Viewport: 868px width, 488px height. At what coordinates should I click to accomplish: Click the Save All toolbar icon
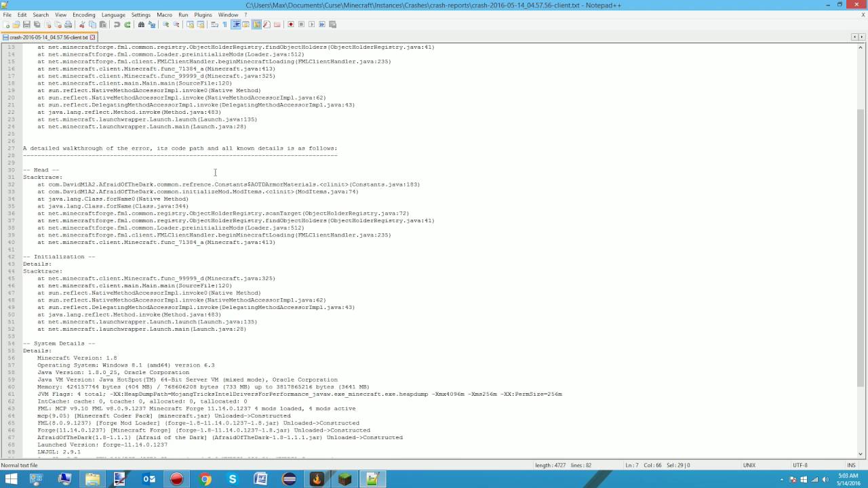(x=37, y=24)
